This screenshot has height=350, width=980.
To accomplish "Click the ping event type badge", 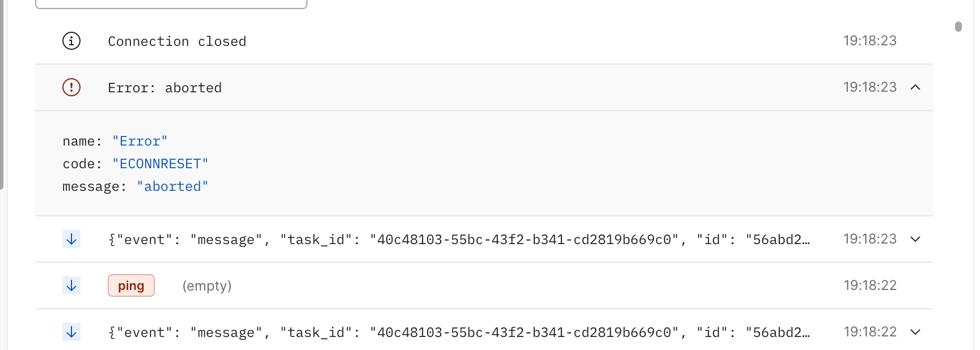I will click(x=131, y=285).
